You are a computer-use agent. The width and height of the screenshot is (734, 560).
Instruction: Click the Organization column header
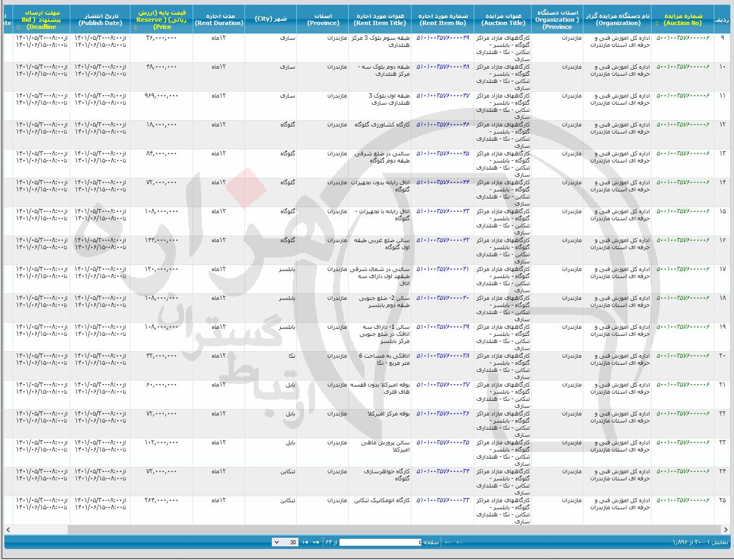pyautogui.click(x=617, y=20)
